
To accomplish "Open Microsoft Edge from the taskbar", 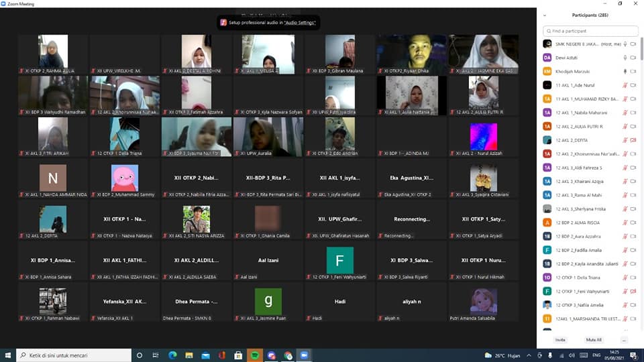I will coord(172,355).
